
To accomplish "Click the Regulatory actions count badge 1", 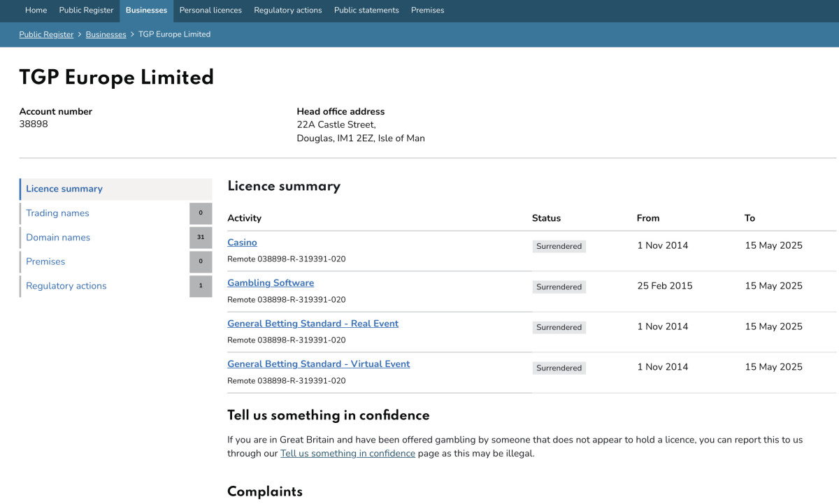I will point(201,286).
